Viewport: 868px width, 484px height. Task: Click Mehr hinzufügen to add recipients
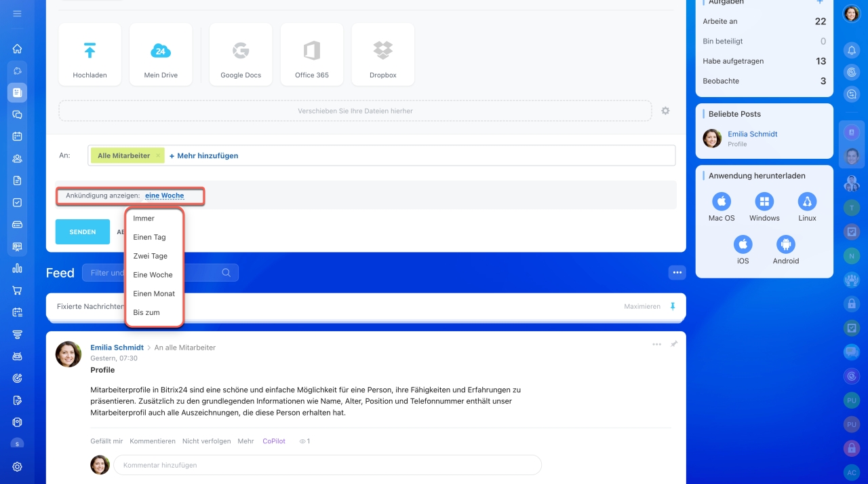[203, 155]
